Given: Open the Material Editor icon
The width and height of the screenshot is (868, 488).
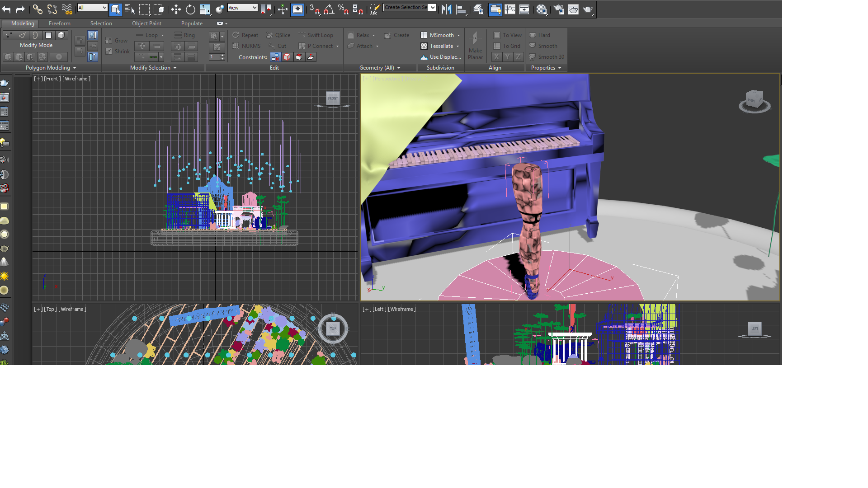Looking at the screenshot, I should pos(542,9).
